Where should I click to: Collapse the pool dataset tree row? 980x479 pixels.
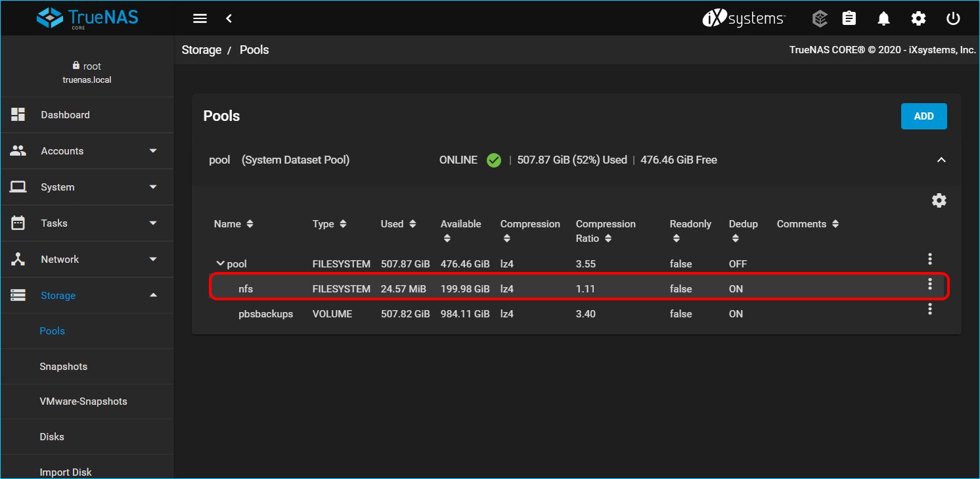(220, 264)
